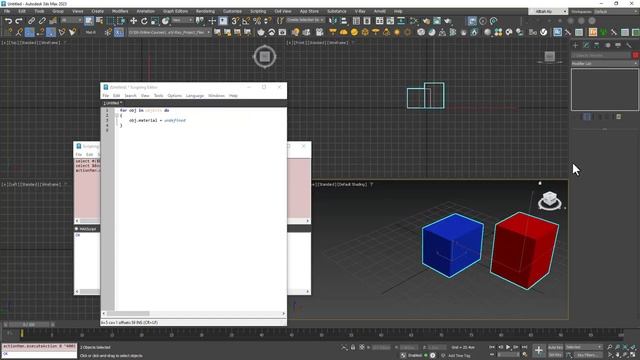Select the Link tool chain icon

point(31,21)
